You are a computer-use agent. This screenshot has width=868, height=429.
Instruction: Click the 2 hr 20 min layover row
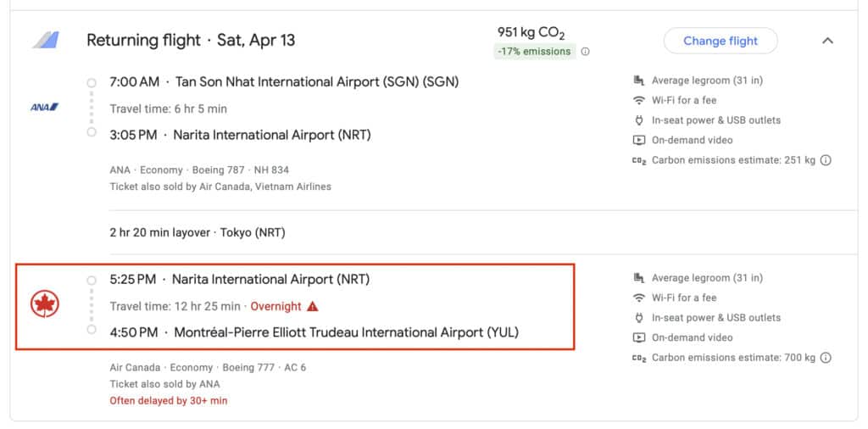(x=197, y=232)
